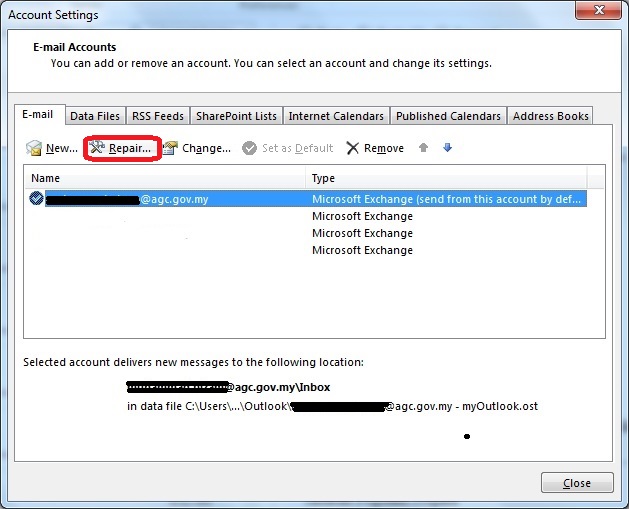Open the Published Calendars tab
The height and width of the screenshot is (509, 629).
(448, 116)
